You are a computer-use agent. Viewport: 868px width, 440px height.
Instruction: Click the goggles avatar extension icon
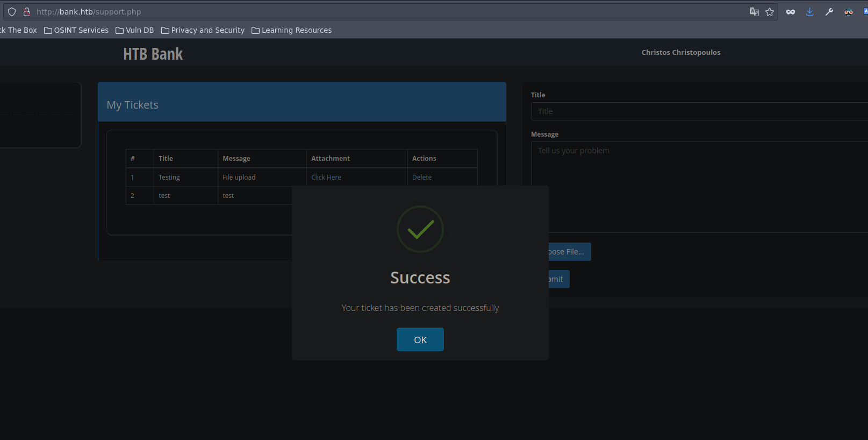(x=848, y=12)
